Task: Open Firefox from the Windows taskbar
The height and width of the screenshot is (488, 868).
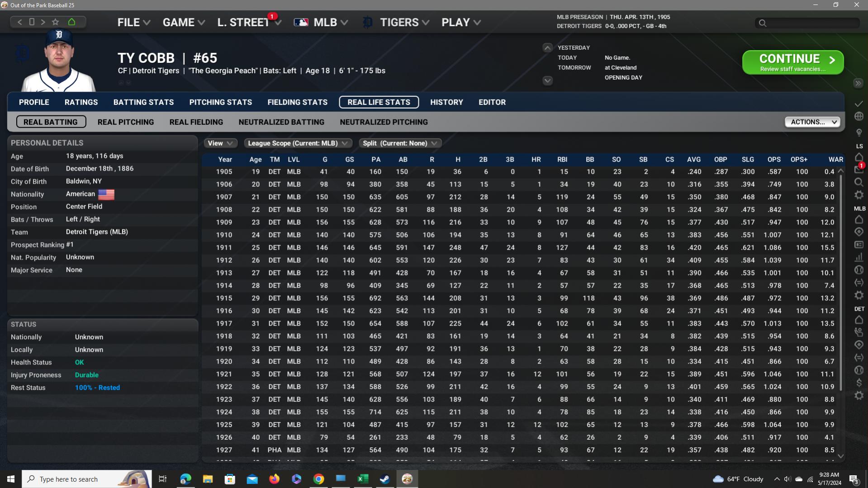Action: (274, 479)
